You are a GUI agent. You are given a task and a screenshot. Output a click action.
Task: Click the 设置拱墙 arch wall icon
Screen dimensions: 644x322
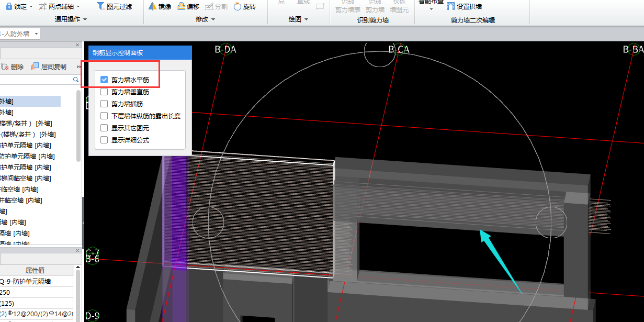coord(450,7)
